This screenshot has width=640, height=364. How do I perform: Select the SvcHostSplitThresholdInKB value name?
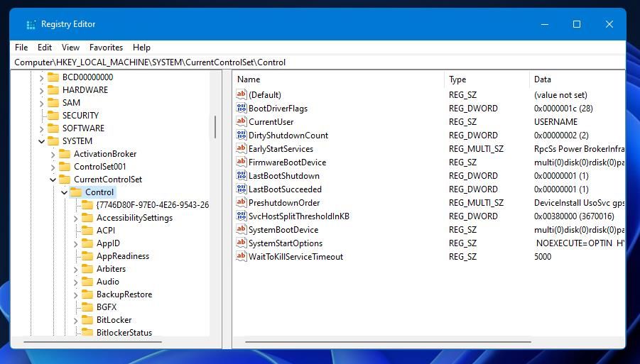click(x=299, y=216)
